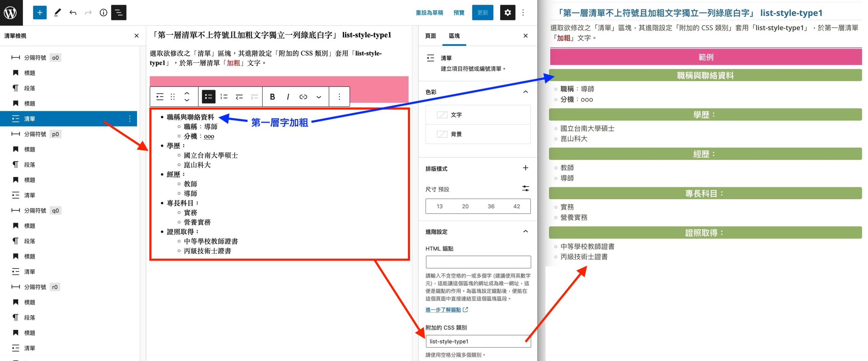Viewport: 868px width, 361px height.
Task: Click the HTML 錨點 input field
Action: click(x=478, y=262)
